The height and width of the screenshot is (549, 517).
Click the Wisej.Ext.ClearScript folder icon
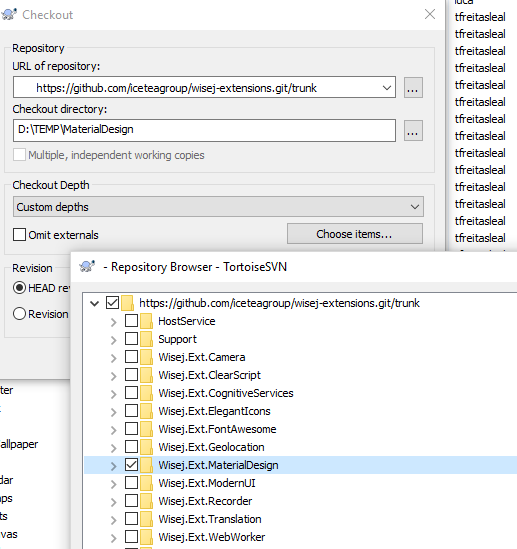[146, 375]
